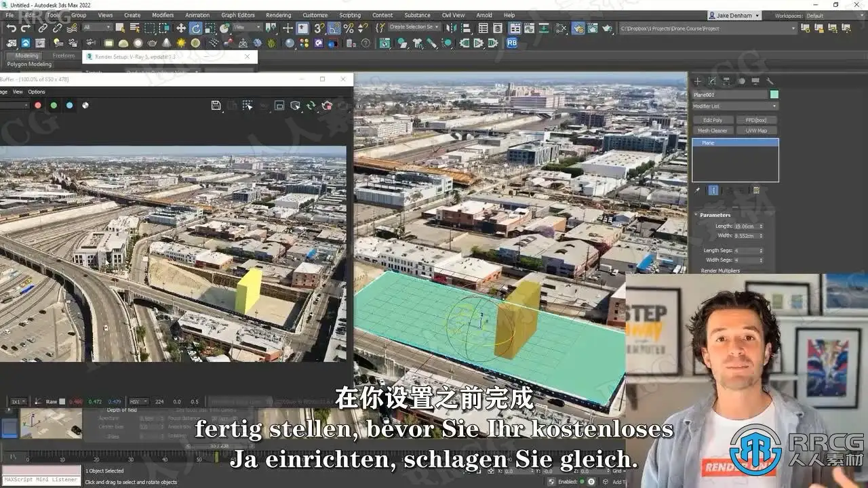This screenshot has height=488, width=868.
Task: Undo the last action in main toolbar
Action: 11,28
